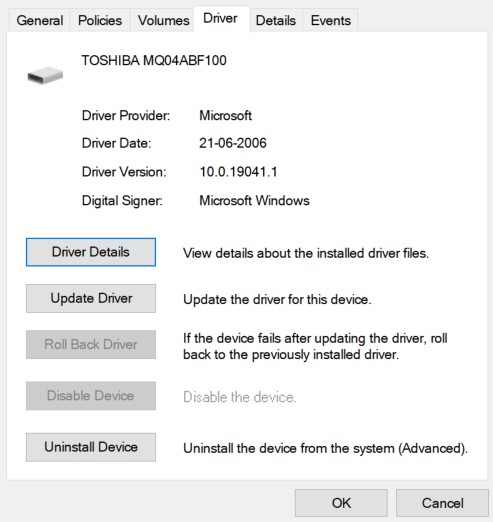The height and width of the screenshot is (522, 493).
Task: Click the Microsoft driver provider value
Action: [225, 116]
